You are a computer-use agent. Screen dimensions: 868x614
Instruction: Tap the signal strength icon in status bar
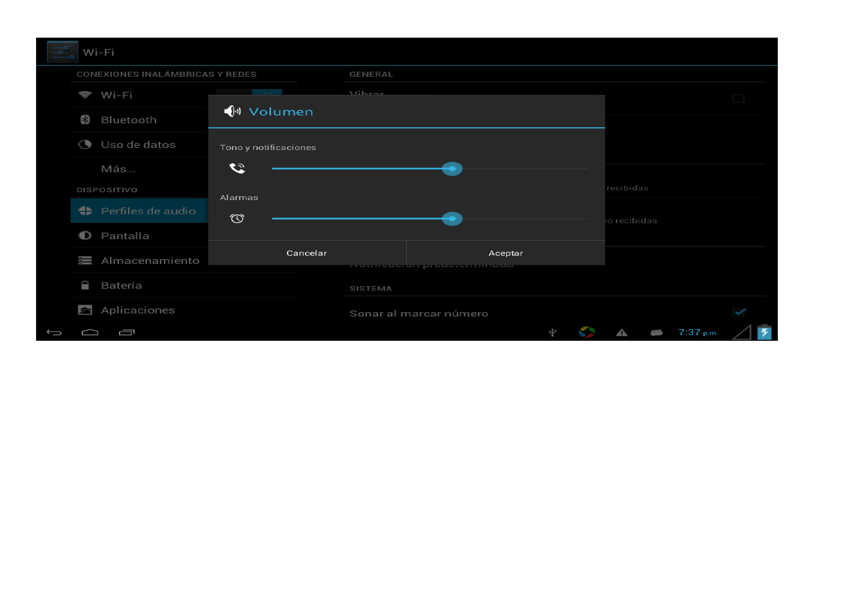coord(742,332)
